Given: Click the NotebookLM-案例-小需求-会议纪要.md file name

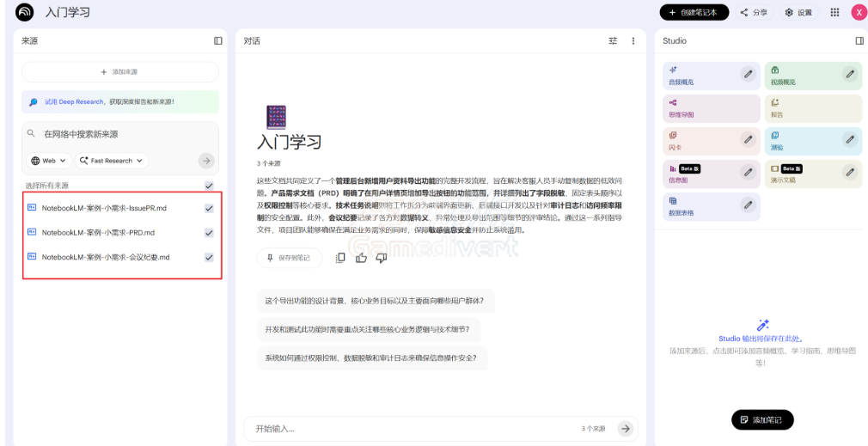Looking at the screenshot, I should coord(105,257).
